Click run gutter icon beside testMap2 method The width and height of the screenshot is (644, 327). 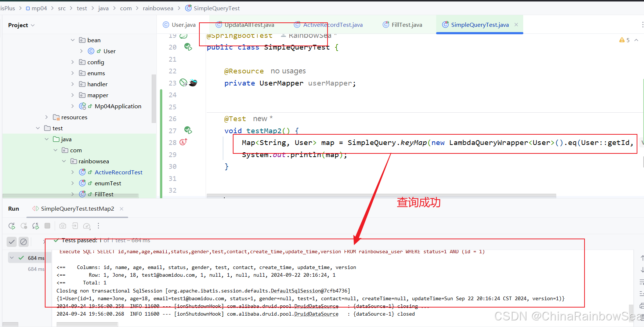188,130
